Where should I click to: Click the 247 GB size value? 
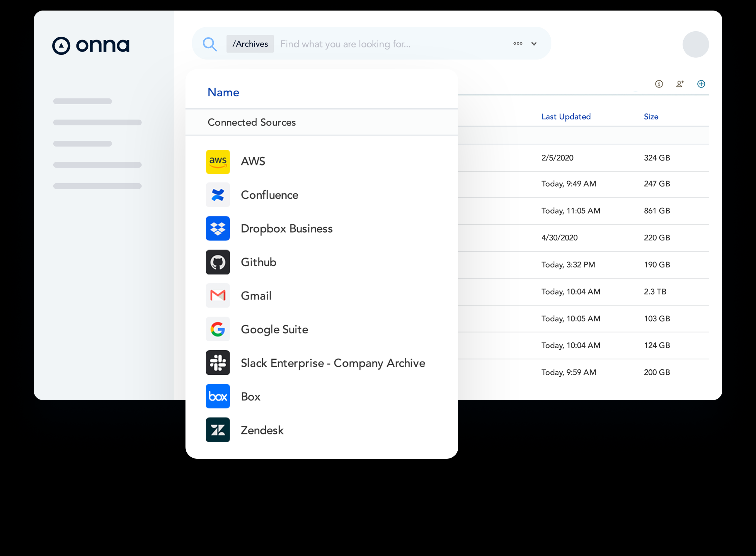click(657, 184)
